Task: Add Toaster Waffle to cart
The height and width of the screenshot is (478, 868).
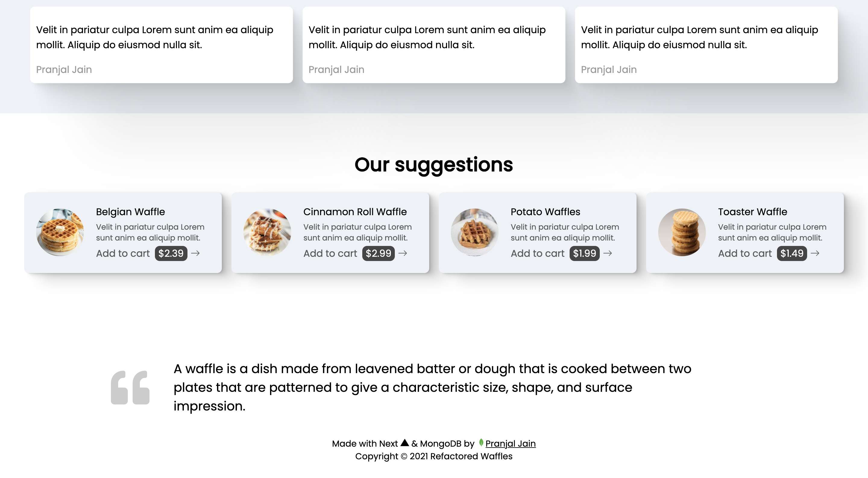Action: tap(745, 253)
